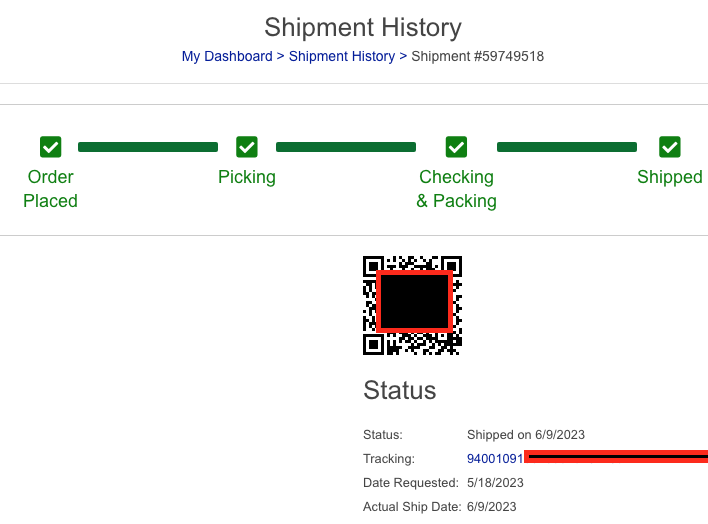Click progress bar between Order Placed and Picking
Viewport: 708px width, 524px height.
(148, 147)
